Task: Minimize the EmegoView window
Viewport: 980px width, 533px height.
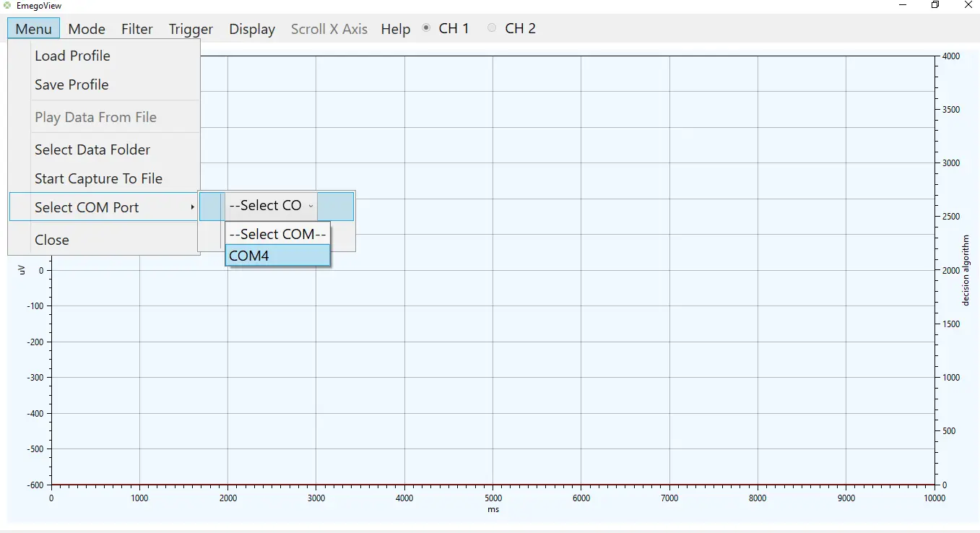Action: pyautogui.click(x=903, y=5)
